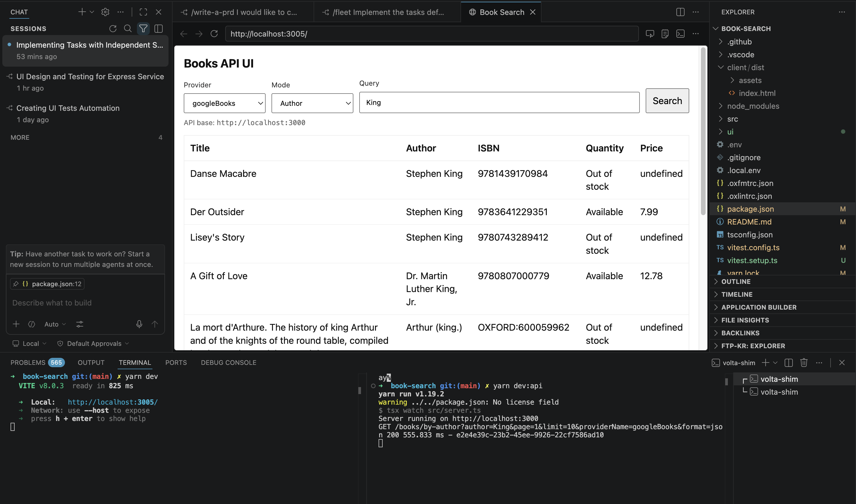856x504 pixels.
Task: Go forward in the embedded browser
Action: (199, 34)
